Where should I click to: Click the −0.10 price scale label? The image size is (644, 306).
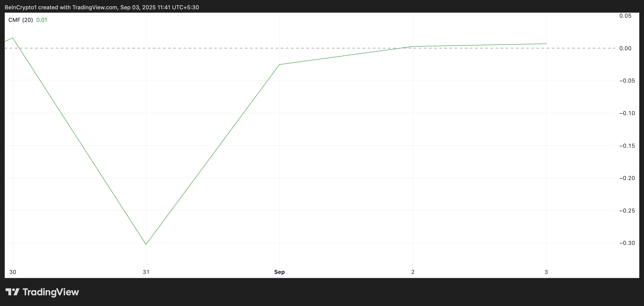click(627, 113)
